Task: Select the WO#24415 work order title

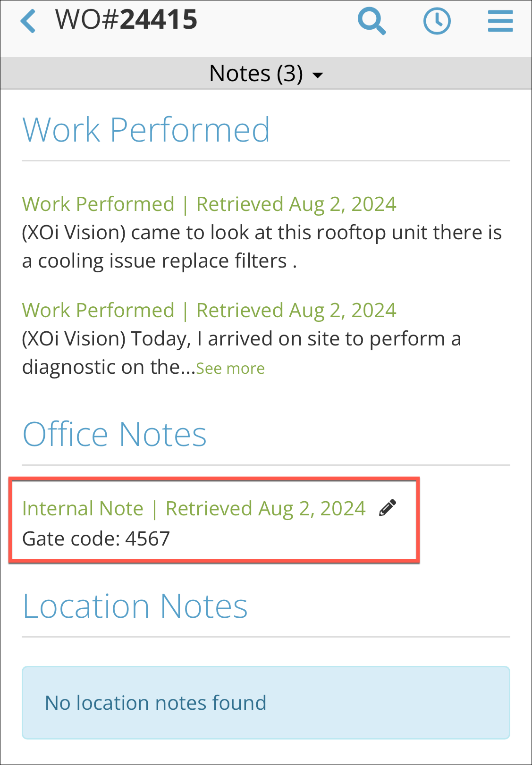Action: [x=127, y=19]
